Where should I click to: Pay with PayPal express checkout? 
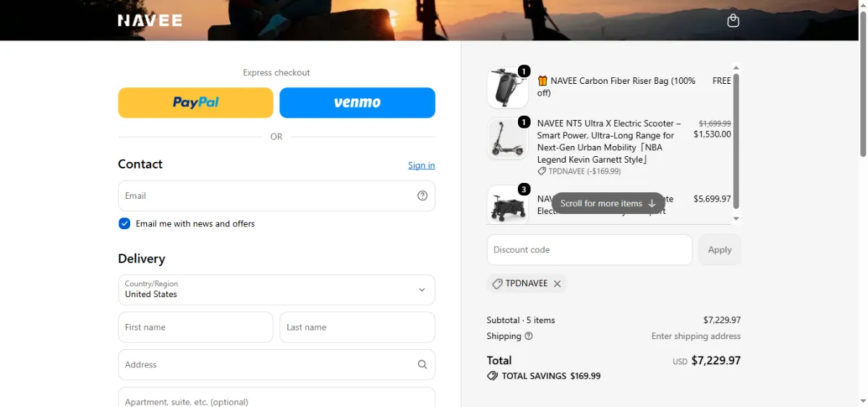click(x=195, y=103)
